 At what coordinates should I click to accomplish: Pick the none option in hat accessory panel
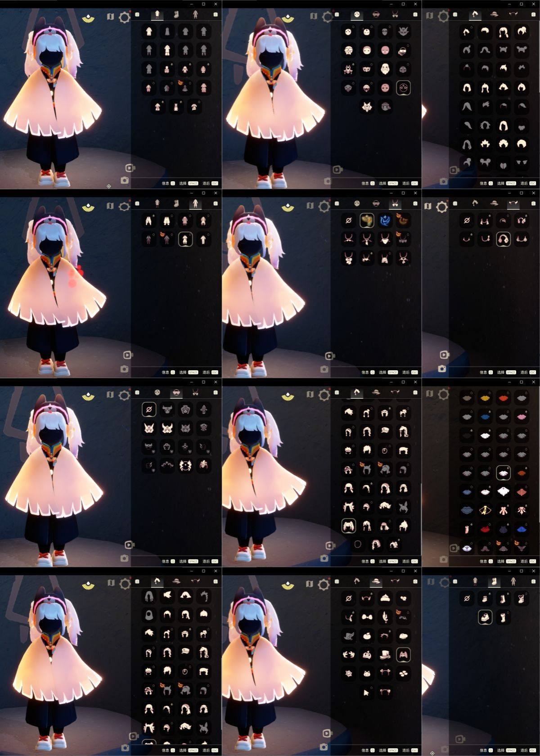(x=348, y=598)
